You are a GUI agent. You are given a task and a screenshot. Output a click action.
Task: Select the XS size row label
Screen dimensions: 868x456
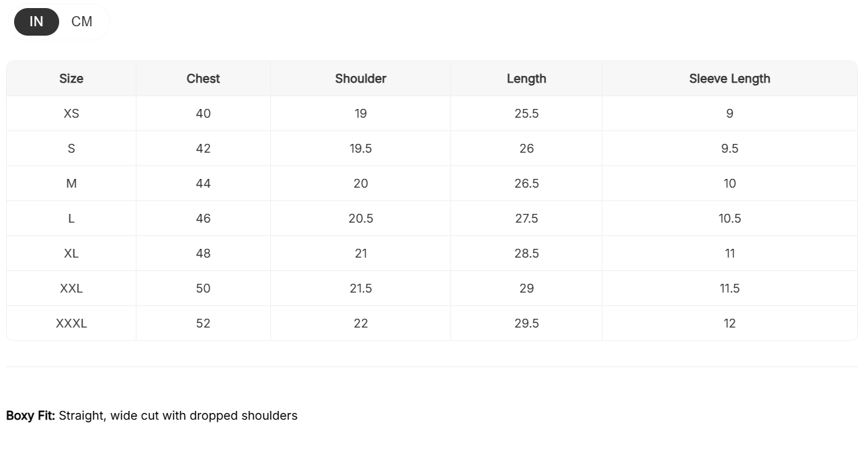click(x=71, y=114)
